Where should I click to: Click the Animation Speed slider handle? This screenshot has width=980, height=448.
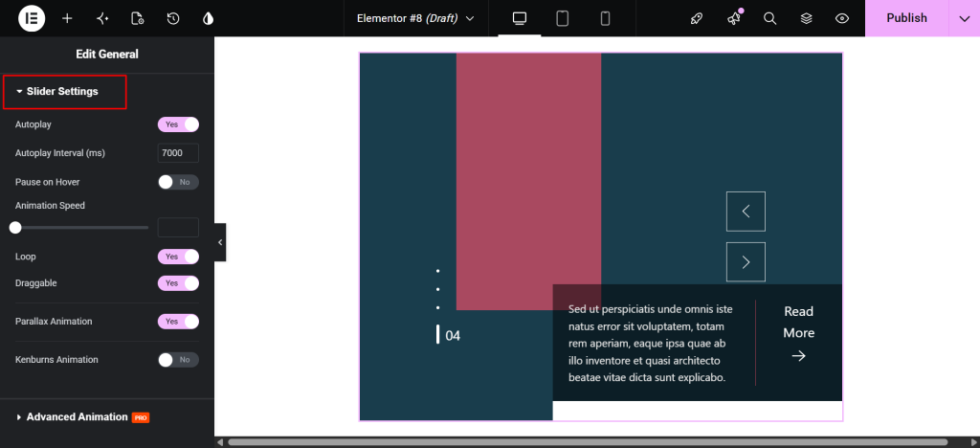pos(15,228)
